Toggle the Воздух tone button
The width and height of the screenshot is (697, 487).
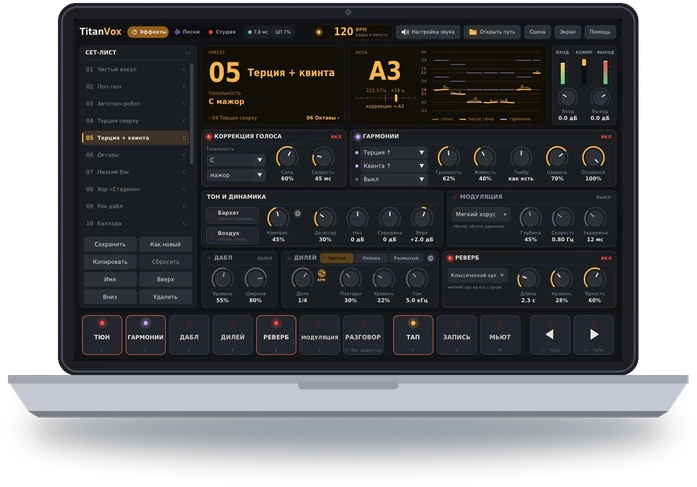[232, 236]
